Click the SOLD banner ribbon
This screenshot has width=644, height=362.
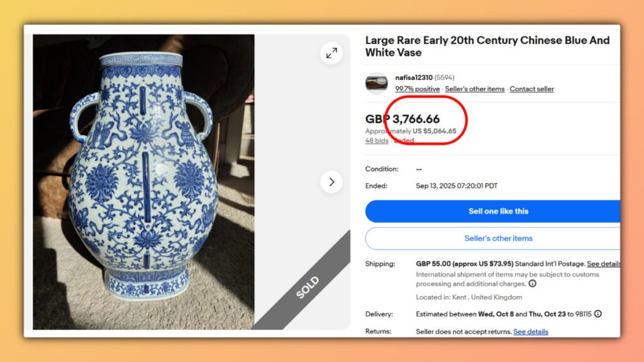click(x=308, y=287)
